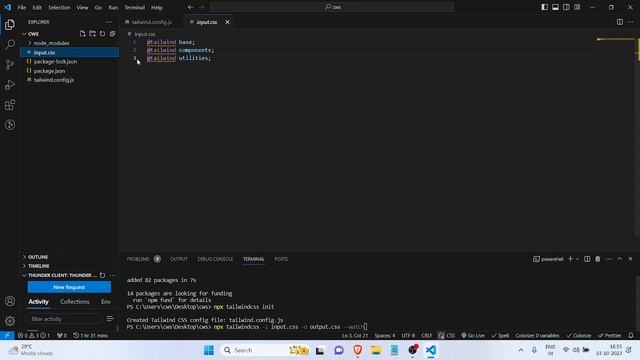Close the input.css tab
This screenshot has width=640, height=360.
pyautogui.click(x=227, y=22)
